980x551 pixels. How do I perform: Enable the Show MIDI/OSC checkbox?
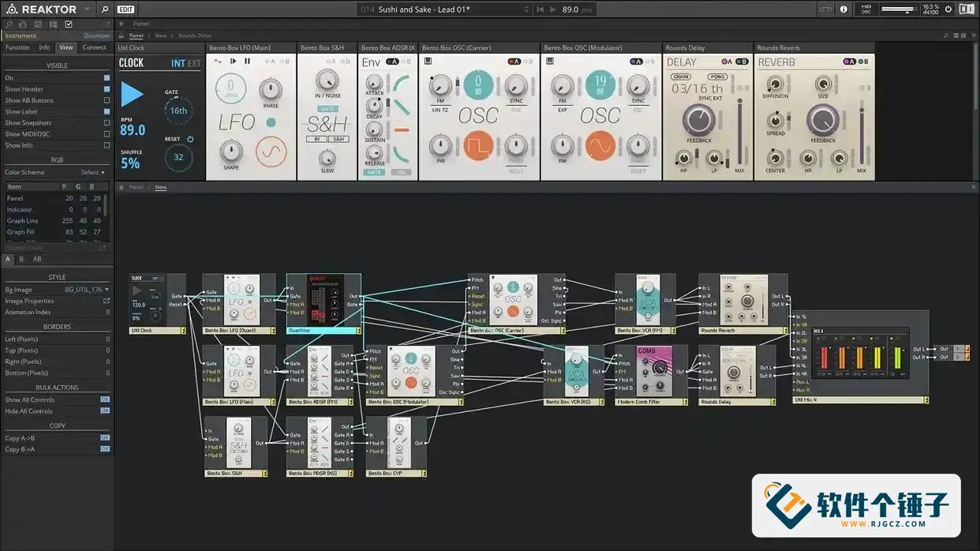click(x=107, y=134)
